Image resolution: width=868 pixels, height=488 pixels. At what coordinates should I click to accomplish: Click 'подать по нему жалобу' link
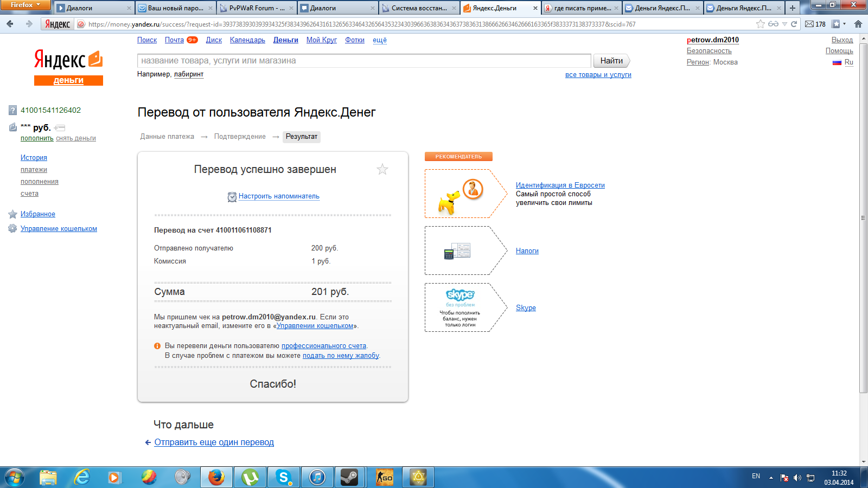(341, 356)
